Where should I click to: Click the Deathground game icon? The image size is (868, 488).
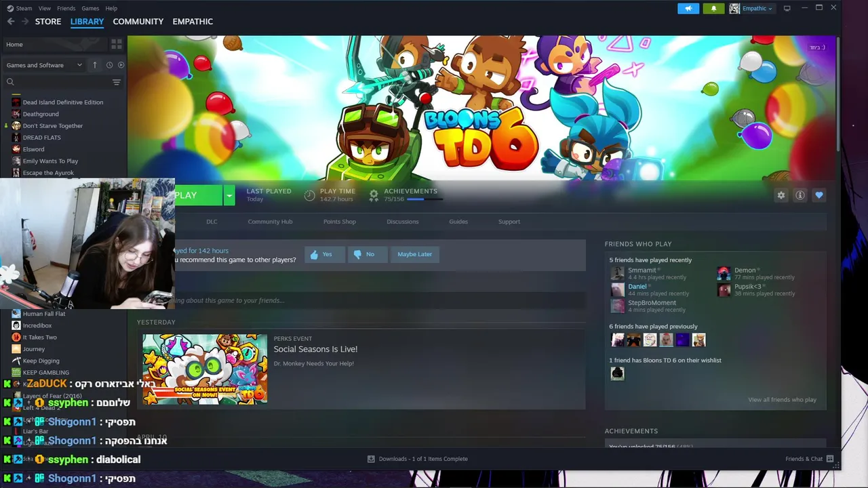16,114
